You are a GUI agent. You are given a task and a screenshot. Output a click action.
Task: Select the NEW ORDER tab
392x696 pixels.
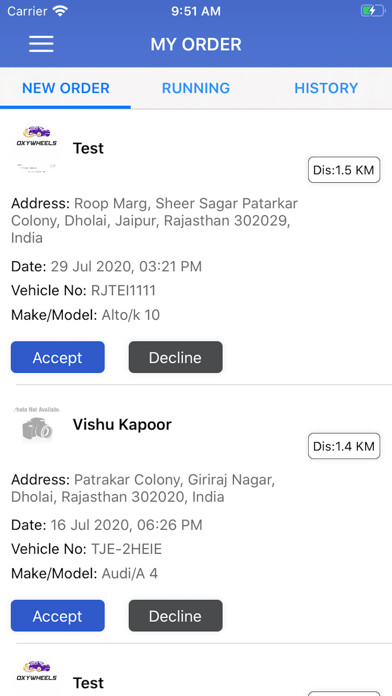(66, 88)
